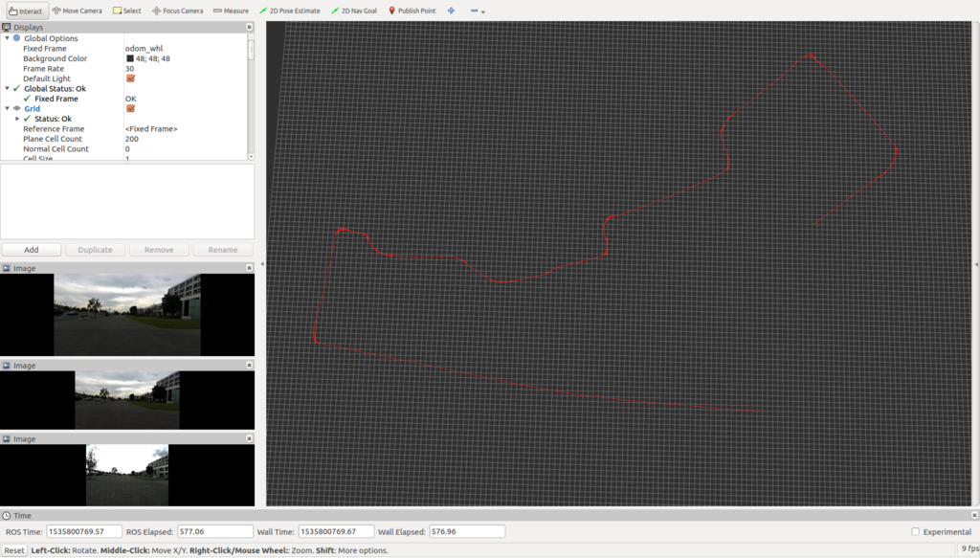Close the second Image panel
The width and height of the screenshot is (980, 558).
250,365
